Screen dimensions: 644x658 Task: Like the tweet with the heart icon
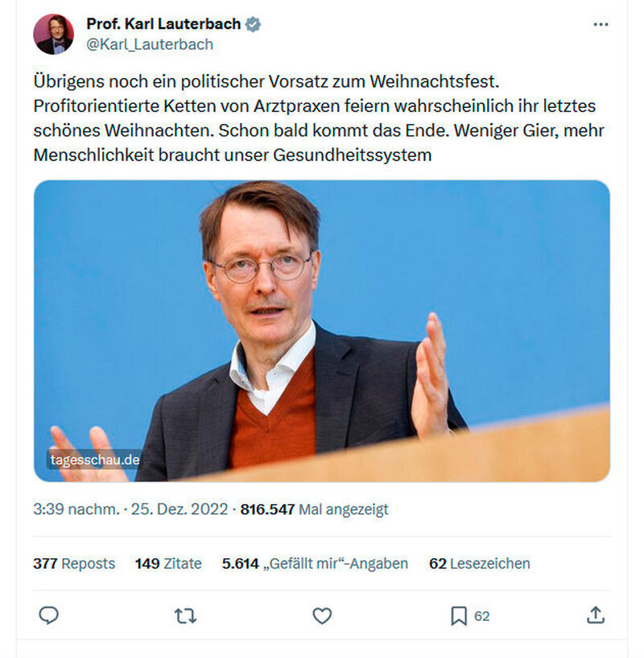pyautogui.click(x=322, y=616)
